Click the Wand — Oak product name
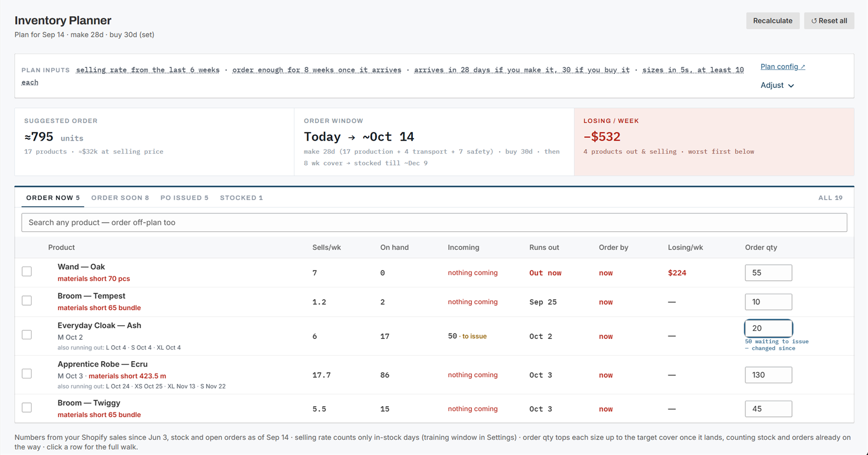This screenshot has width=868, height=455. (x=81, y=267)
